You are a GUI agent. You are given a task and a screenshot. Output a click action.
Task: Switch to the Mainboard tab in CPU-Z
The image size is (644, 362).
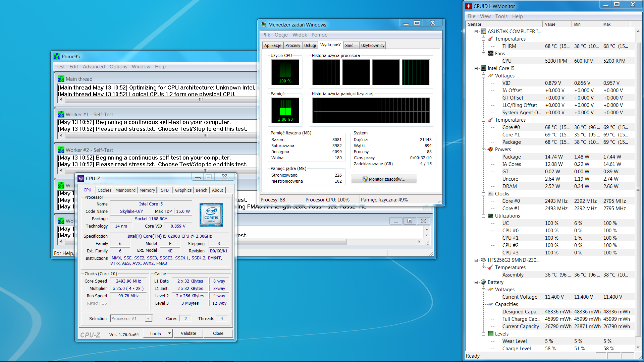tap(125, 190)
